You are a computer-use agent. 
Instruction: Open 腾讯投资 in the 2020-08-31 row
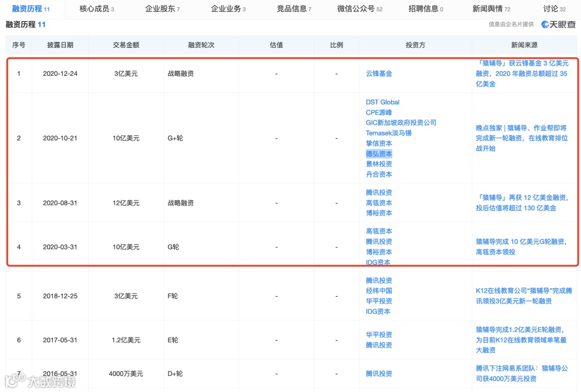379,193
